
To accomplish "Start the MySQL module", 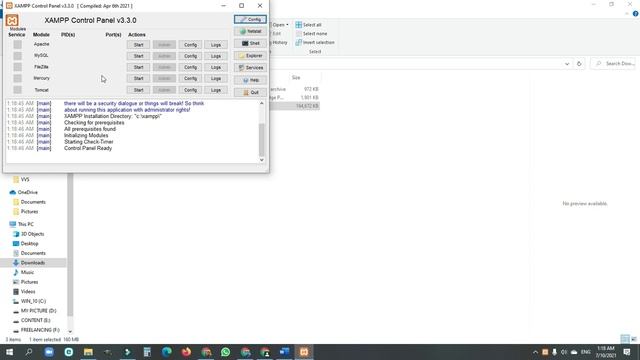I will (x=138, y=56).
